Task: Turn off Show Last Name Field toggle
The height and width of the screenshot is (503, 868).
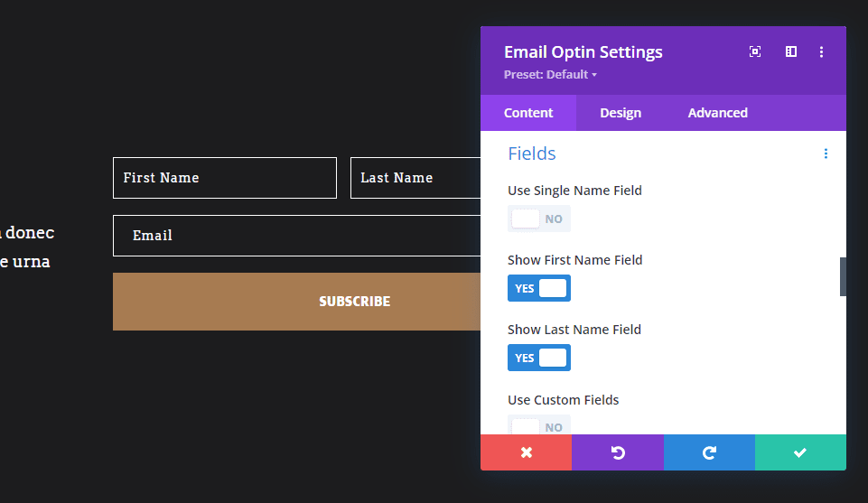Action: (x=539, y=358)
